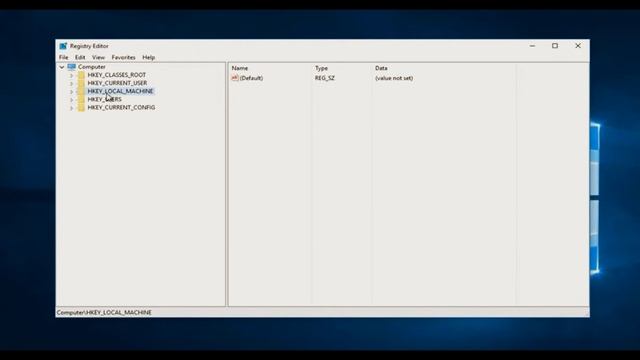This screenshot has height=360, width=640.
Task: Click the Computer\HKEY_LOCAL_MACHINE status bar path
Action: [x=104, y=313]
